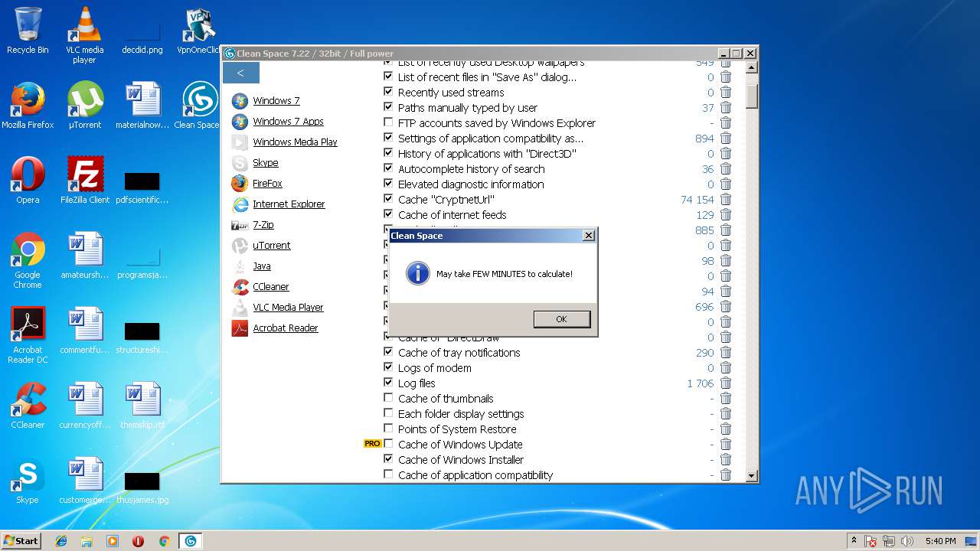
Task: Click the uTorrent sidebar icon
Action: click(240, 246)
